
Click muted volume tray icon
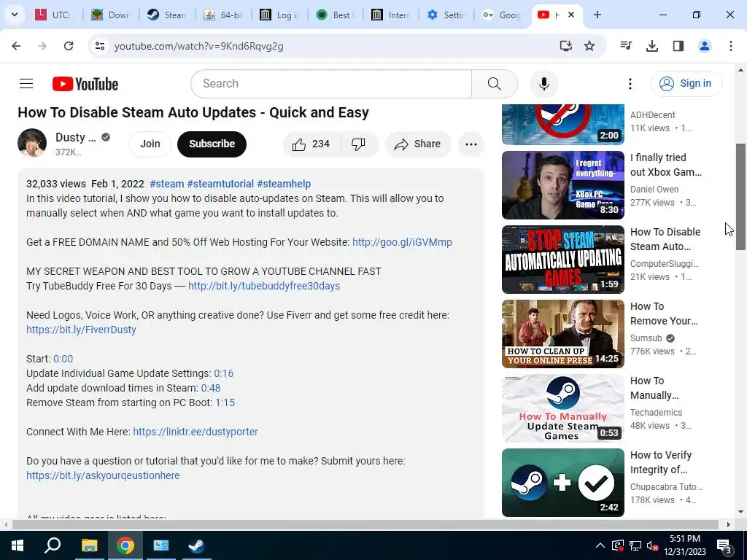[x=653, y=545]
